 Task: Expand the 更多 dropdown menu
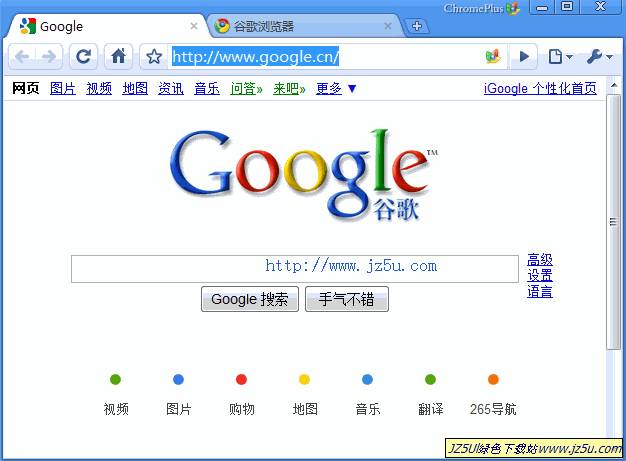(336, 88)
